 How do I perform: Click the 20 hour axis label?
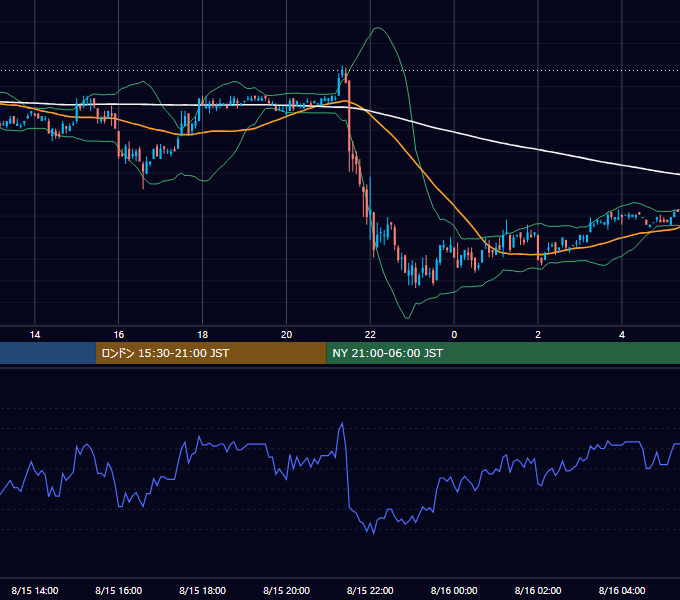point(286,335)
